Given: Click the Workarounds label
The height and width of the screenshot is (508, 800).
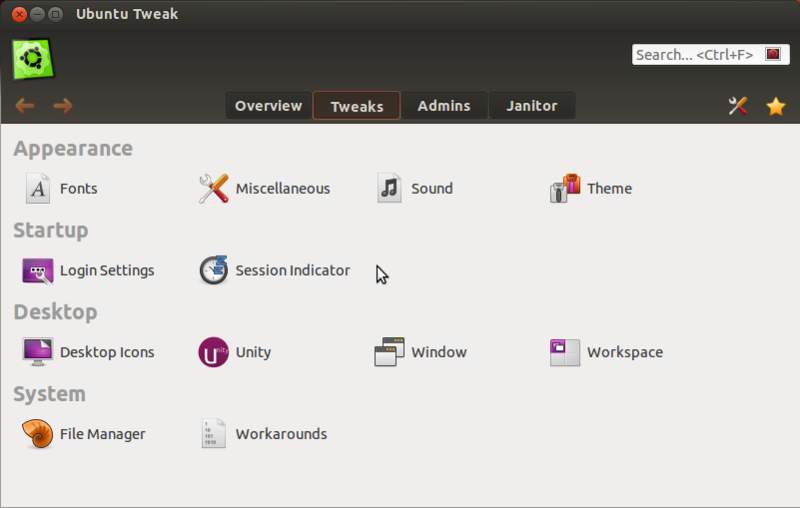Looking at the screenshot, I should tap(281, 434).
